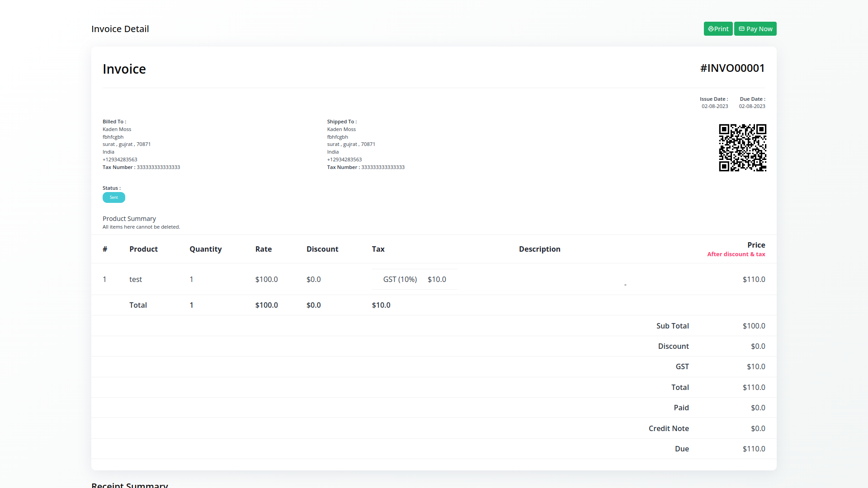Click the Credit Note row label
This screenshot has height=488, width=868.
coord(668,428)
